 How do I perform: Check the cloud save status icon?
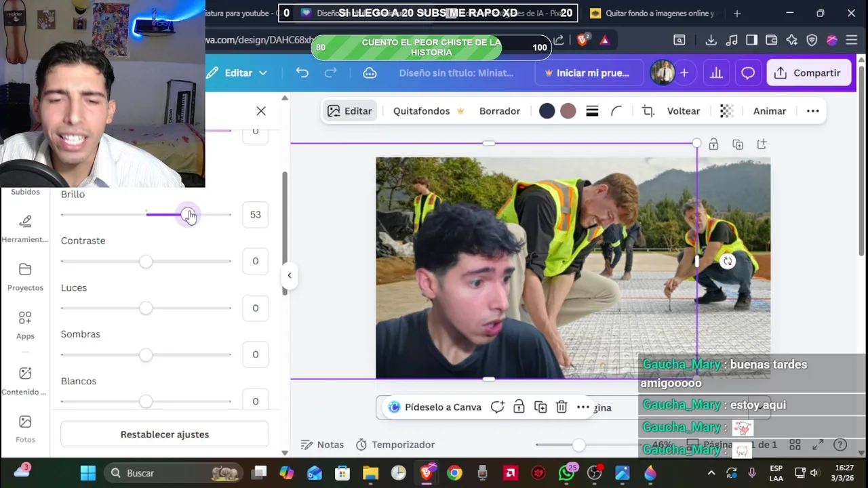(370, 73)
